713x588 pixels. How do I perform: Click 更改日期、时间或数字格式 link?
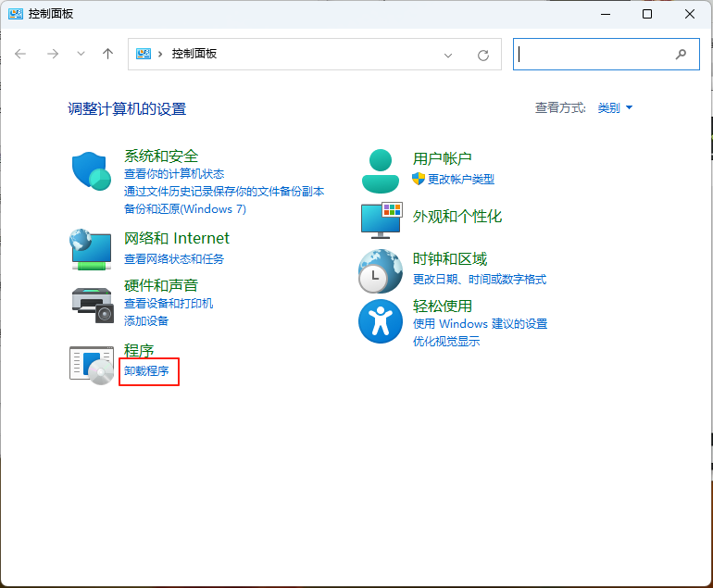[x=480, y=280]
